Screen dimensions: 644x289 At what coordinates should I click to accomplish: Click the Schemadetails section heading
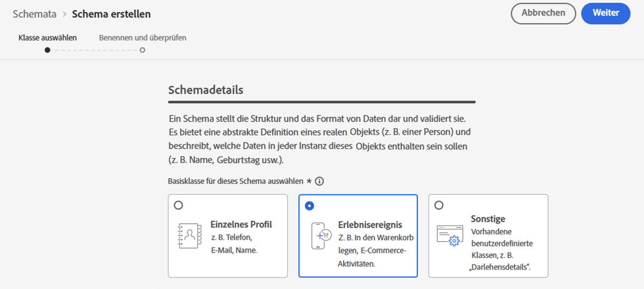tap(206, 90)
